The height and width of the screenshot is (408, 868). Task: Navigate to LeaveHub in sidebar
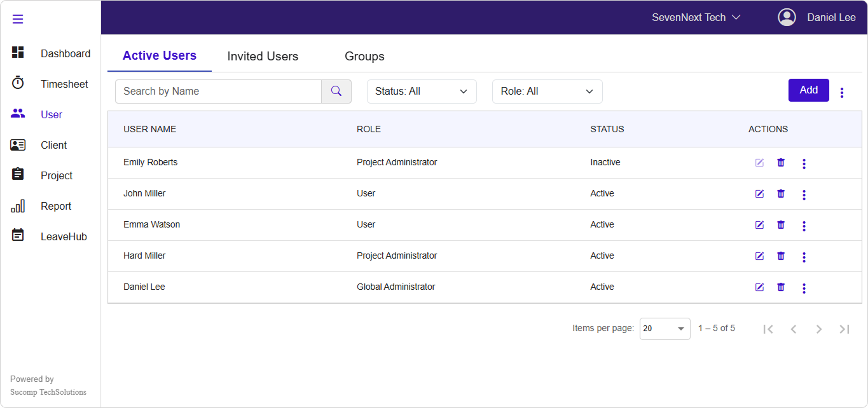pos(63,236)
